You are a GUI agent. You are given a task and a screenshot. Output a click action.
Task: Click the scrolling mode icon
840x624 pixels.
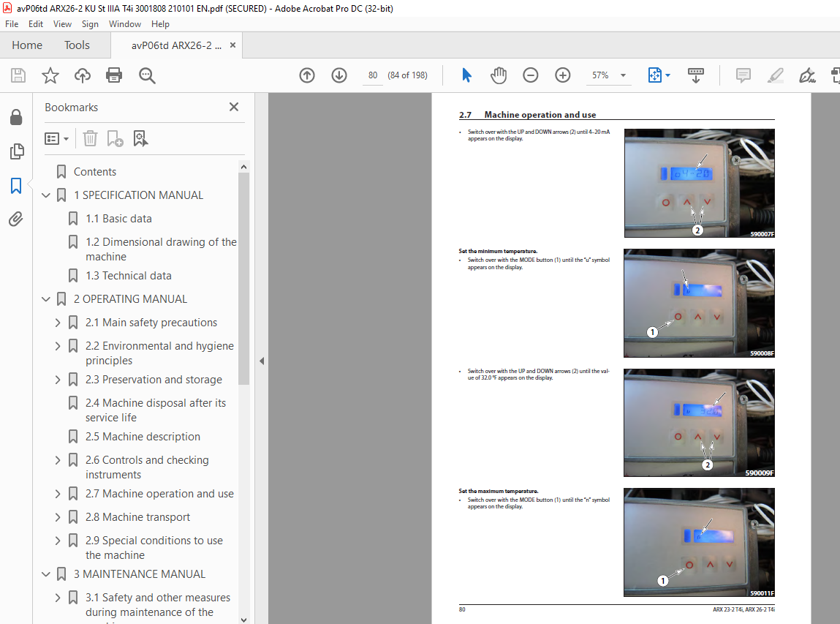coord(696,75)
